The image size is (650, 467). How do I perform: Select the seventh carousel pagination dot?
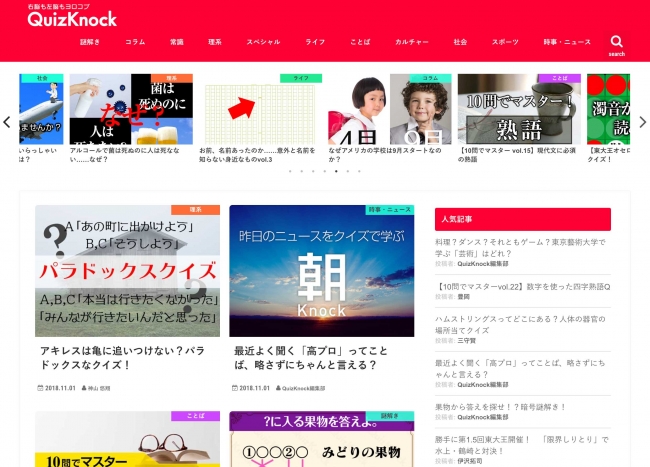pyautogui.click(x=359, y=171)
